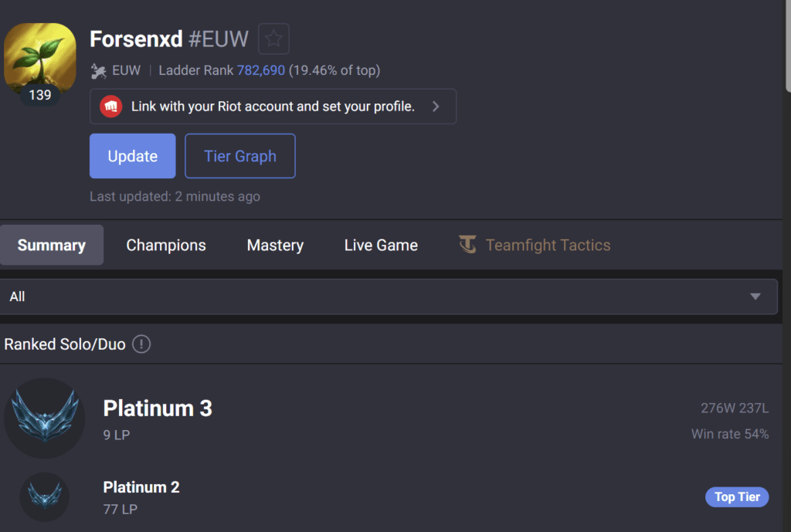Toggle the favorite star next to Forsenxd
The width and height of the screenshot is (791, 532).
click(x=273, y=38)
